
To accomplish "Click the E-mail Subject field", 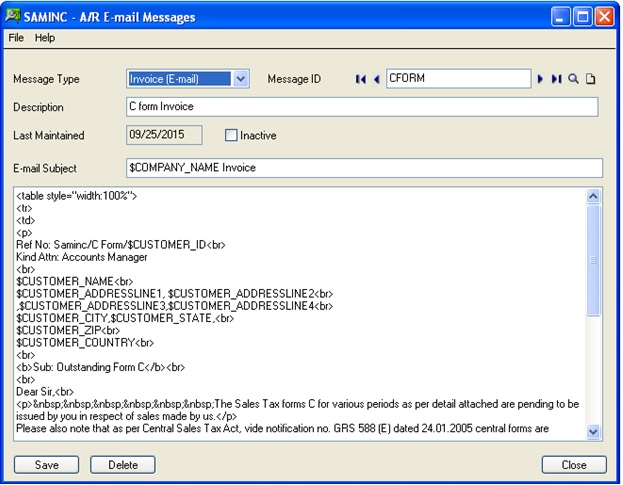I will click(x=364, y=168).
